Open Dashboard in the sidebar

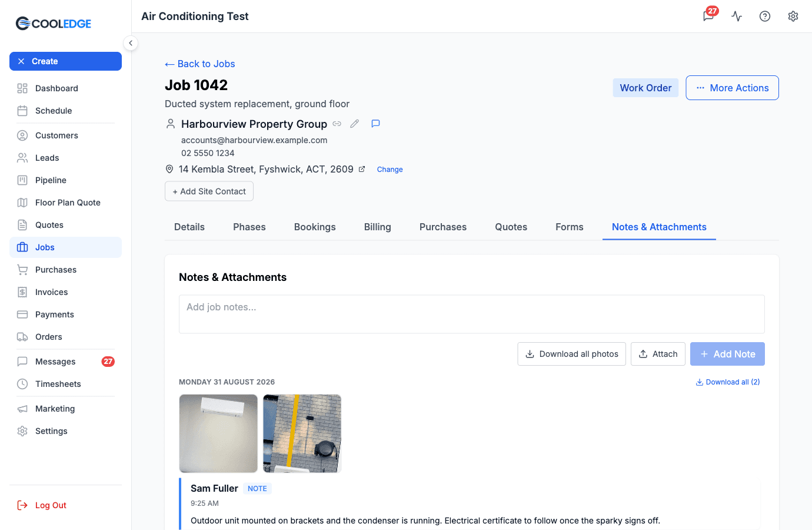(65, 88)
